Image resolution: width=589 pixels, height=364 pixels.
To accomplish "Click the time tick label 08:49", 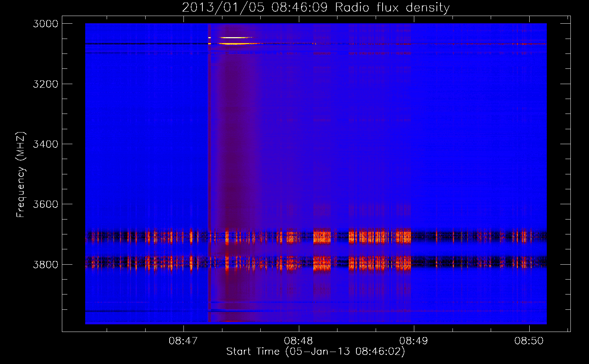I will point(414,341).
